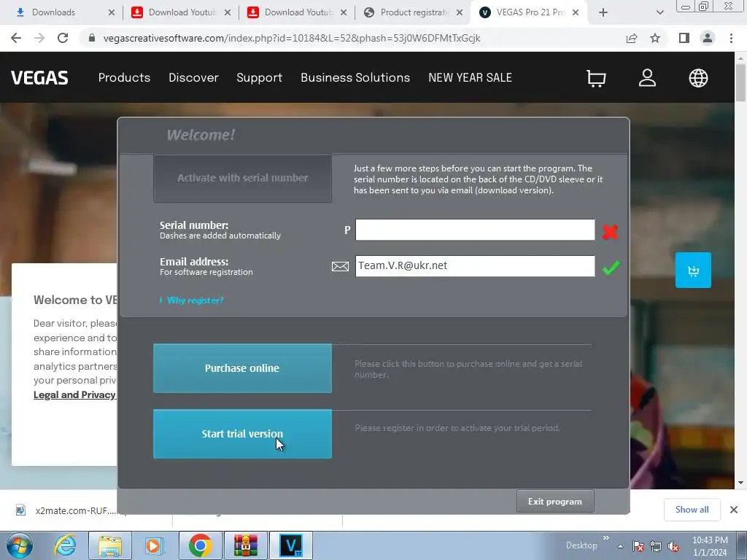Open the Support menu
The image size is (747, 560).
coord(260,77)
